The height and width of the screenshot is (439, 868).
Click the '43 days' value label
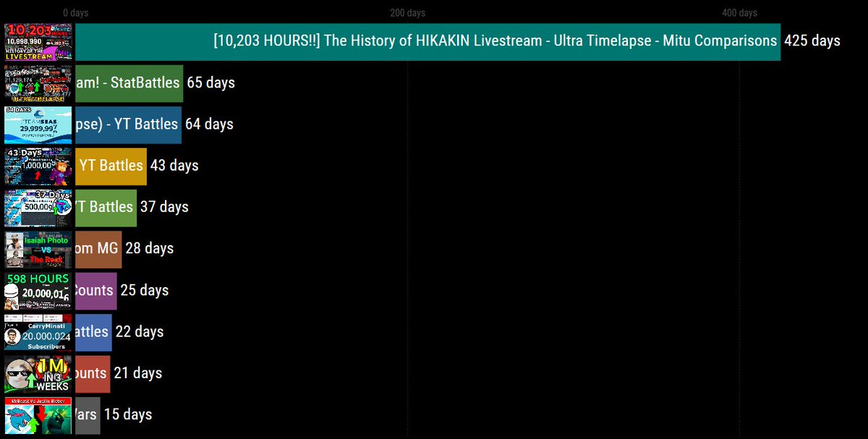tap(174, 166)
